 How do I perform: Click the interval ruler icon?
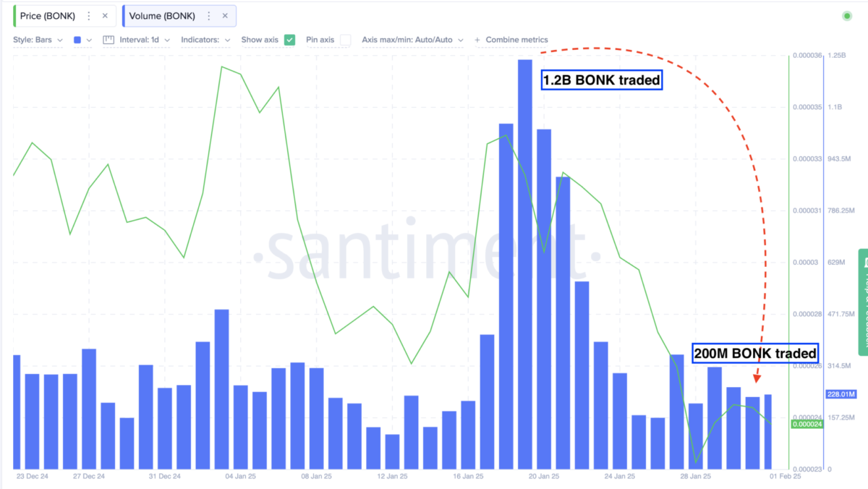click(109, 41)
